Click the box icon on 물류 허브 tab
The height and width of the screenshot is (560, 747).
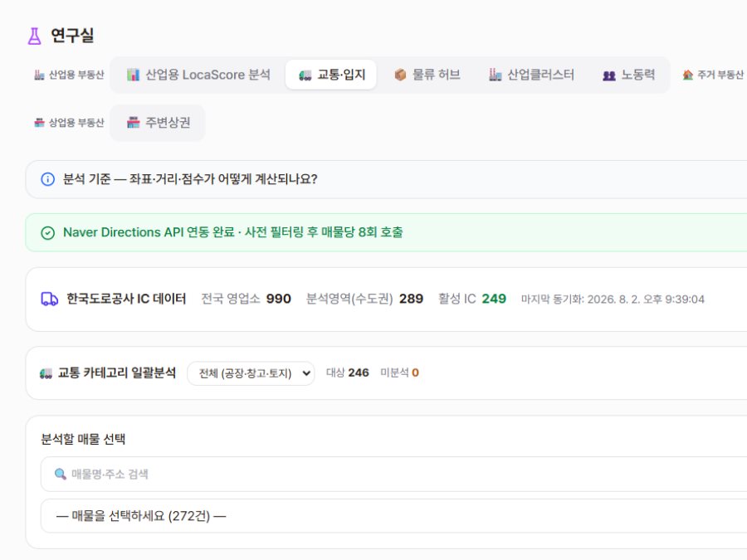400,75
